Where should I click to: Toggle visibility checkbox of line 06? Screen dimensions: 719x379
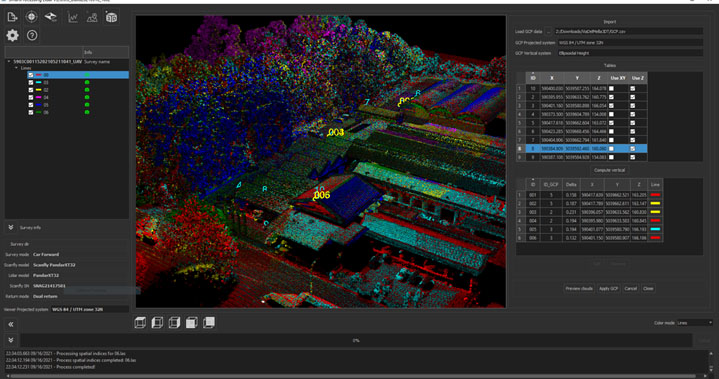click(31, 112)
